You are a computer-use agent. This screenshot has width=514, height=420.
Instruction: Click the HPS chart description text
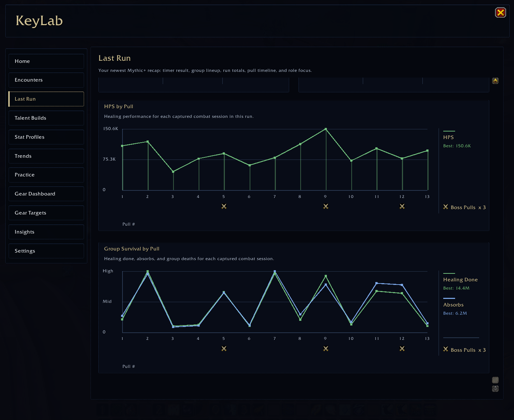click(179, 116)
